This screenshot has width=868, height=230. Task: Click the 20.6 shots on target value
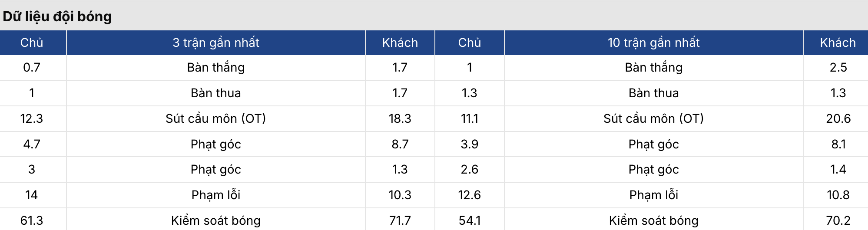[x=838, y=118]
